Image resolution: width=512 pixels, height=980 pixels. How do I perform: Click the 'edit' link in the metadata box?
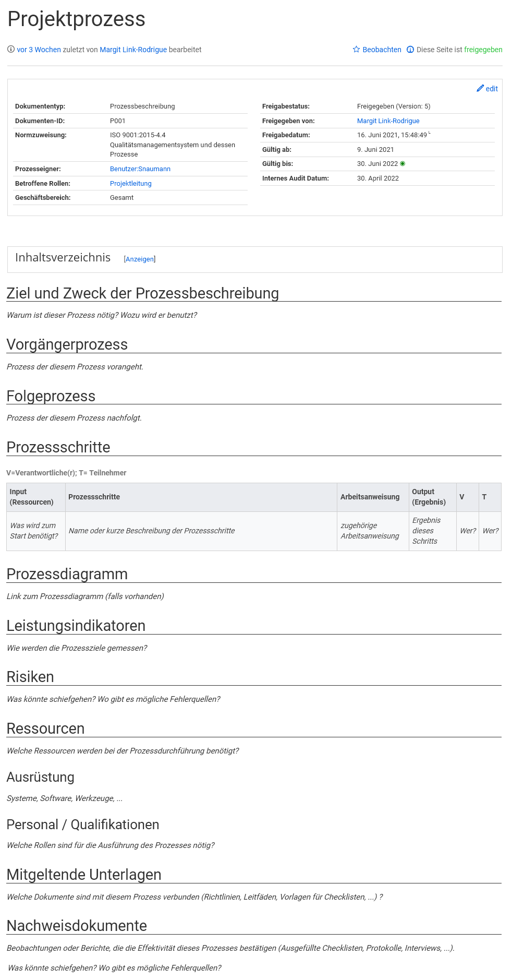492,89
